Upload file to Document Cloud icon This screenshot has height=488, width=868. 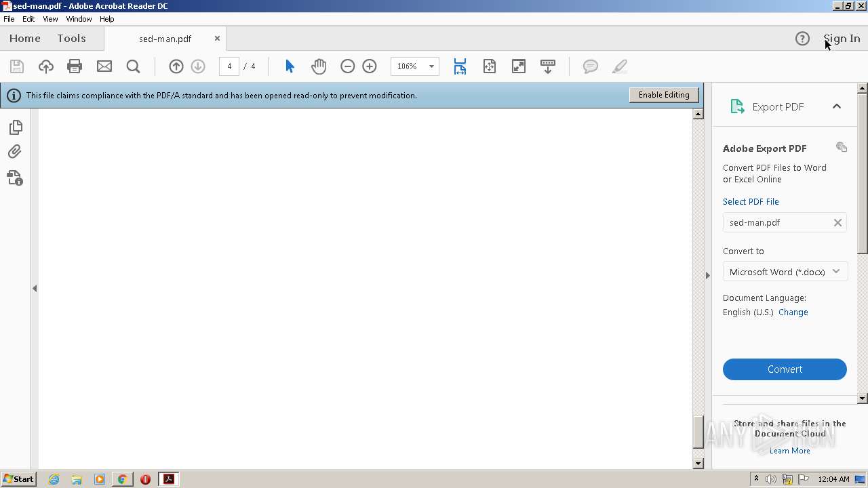[x=45, y=66]
